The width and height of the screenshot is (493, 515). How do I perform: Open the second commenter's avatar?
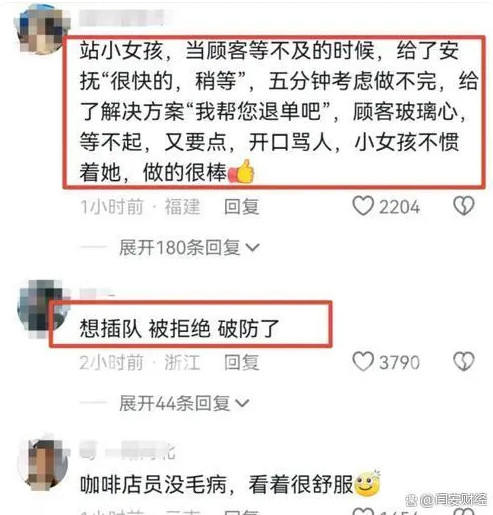40,309
